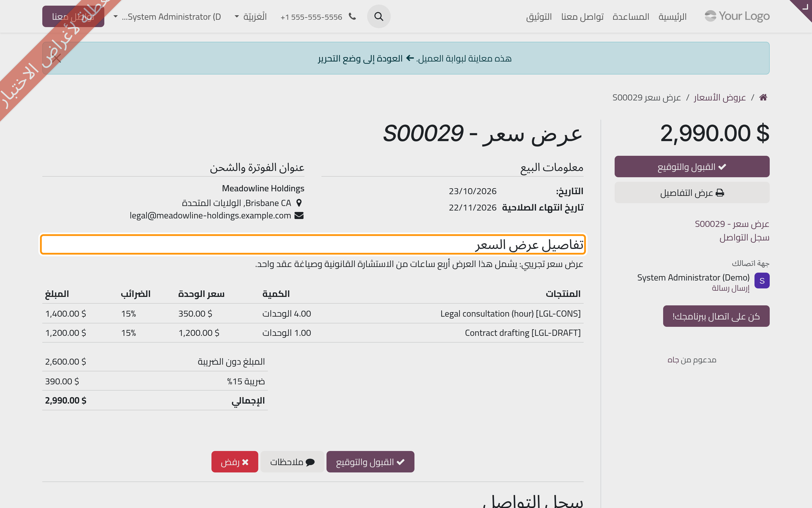This screenshot has height=508, width=812.
Task: Click عروض الأسعار breadcrumb link
Action: coord(719,97)
